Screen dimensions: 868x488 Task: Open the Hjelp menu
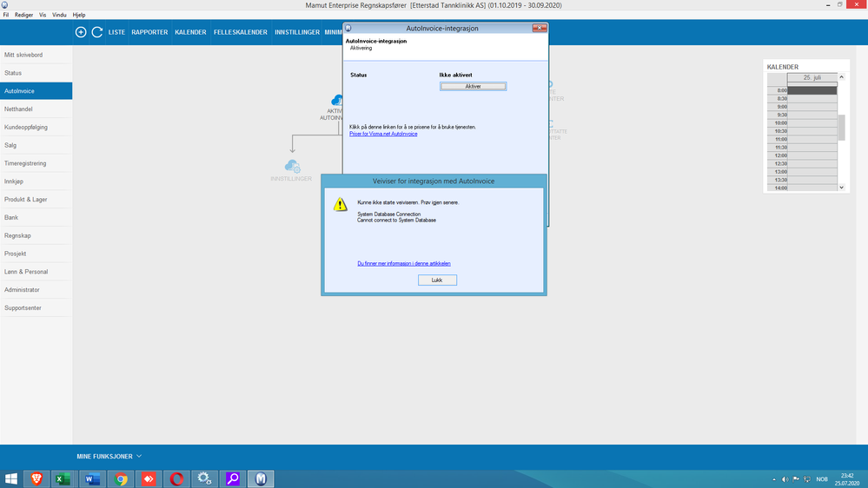[x=79, y=15]
